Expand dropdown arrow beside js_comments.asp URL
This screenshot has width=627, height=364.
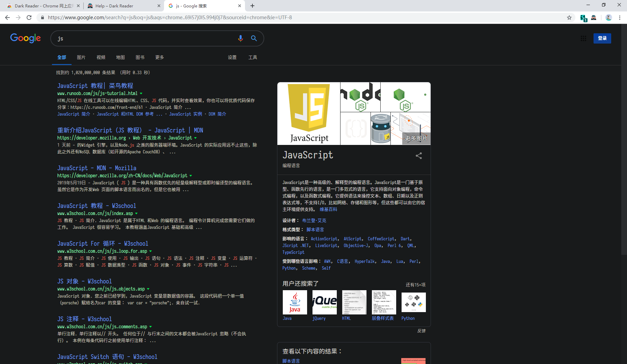151,327
